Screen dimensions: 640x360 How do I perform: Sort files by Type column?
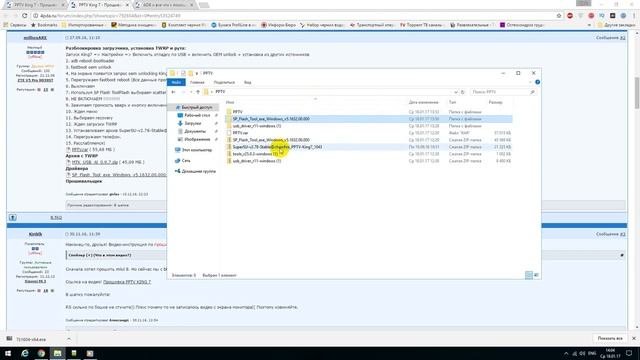(x=452, y=102)
